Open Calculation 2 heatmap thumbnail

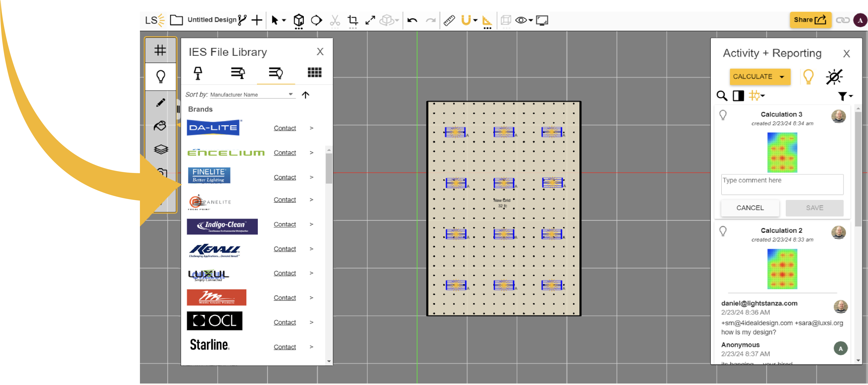[x=782, y=269]
